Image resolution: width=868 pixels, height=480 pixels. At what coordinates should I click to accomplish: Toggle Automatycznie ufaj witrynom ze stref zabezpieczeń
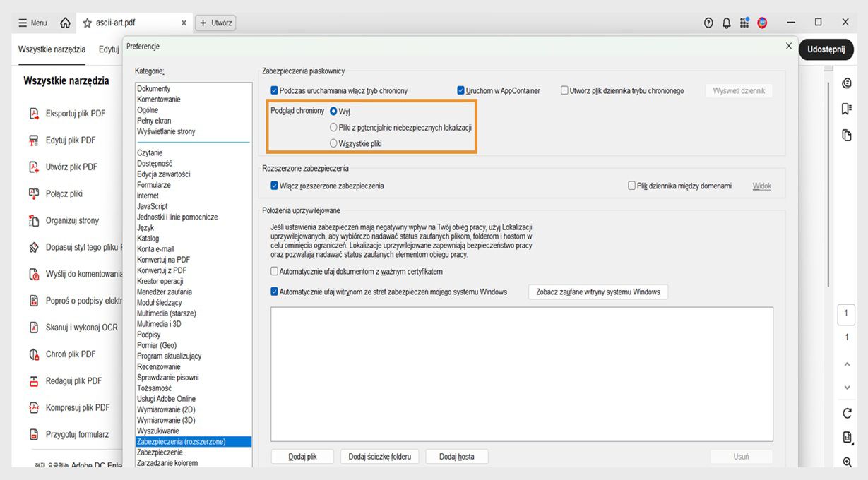pos(275,292)
